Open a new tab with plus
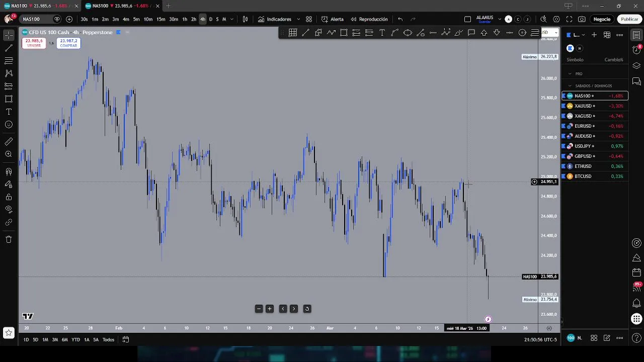This screenshot has height=362, width=644. tap(168, 6)
